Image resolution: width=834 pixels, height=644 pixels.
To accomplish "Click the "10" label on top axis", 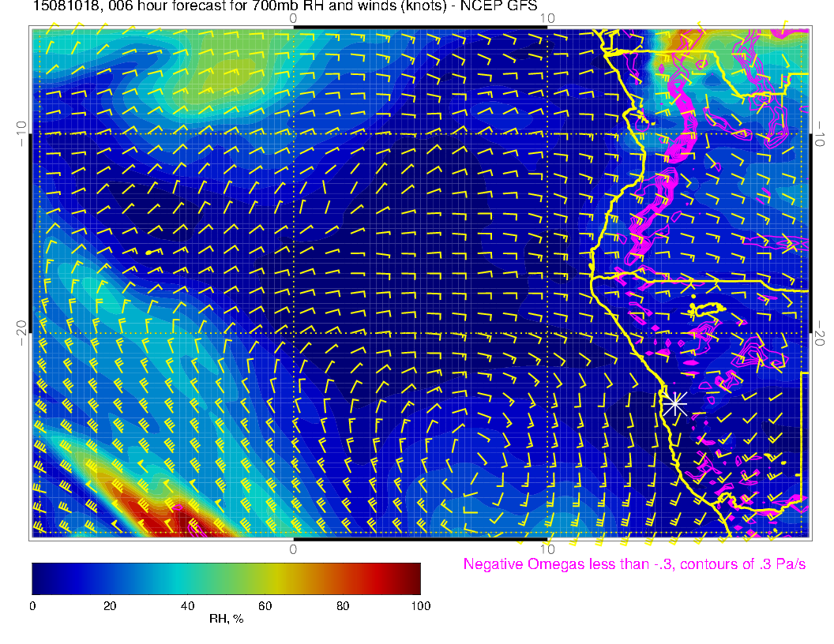I will coord(547,17).
